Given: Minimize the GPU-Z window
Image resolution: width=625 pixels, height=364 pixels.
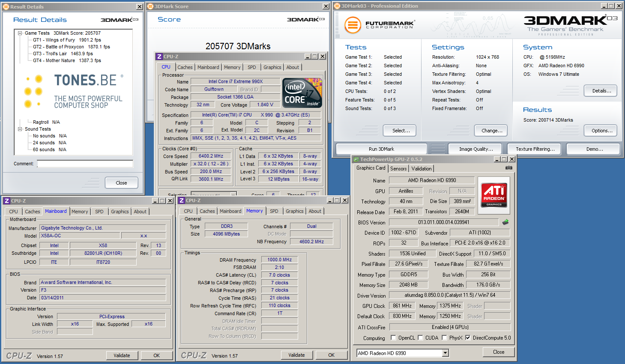Looking at the screenshot, I should point(497,159).
